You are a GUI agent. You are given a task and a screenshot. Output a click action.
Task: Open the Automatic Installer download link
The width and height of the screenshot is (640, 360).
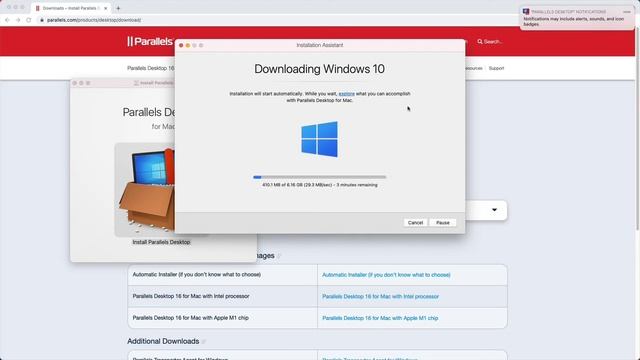tap(386, 275)
